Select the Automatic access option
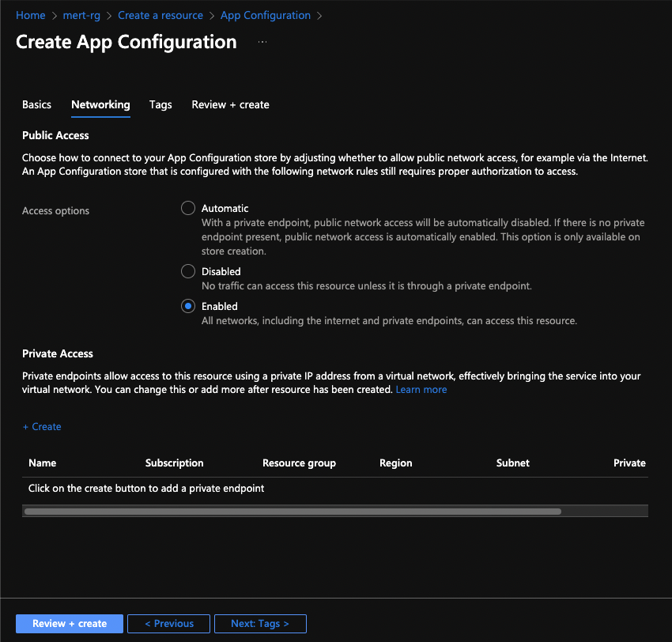672x642 pixels. coord(187,208)
